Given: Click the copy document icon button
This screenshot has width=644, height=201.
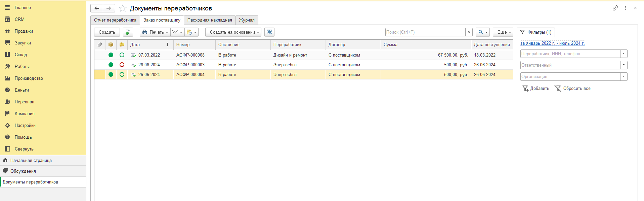Looking at the screenshot, I should [x=128, y=32].
